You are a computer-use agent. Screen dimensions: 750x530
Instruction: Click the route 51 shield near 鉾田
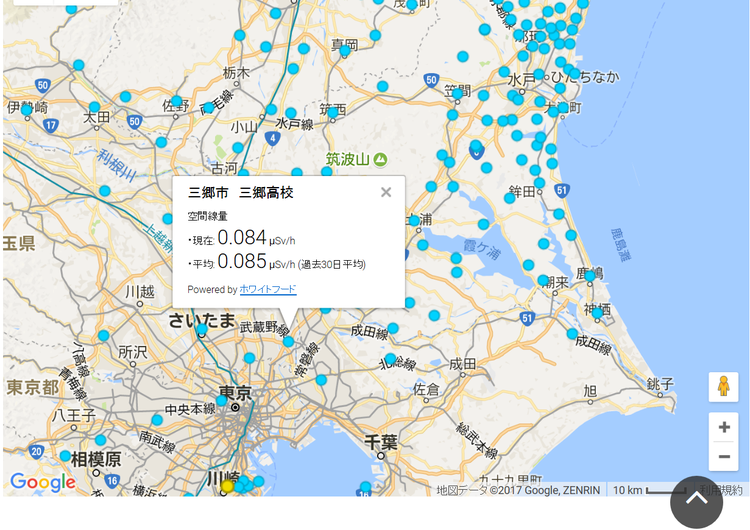pyautogui.click(x=561, y=190)
